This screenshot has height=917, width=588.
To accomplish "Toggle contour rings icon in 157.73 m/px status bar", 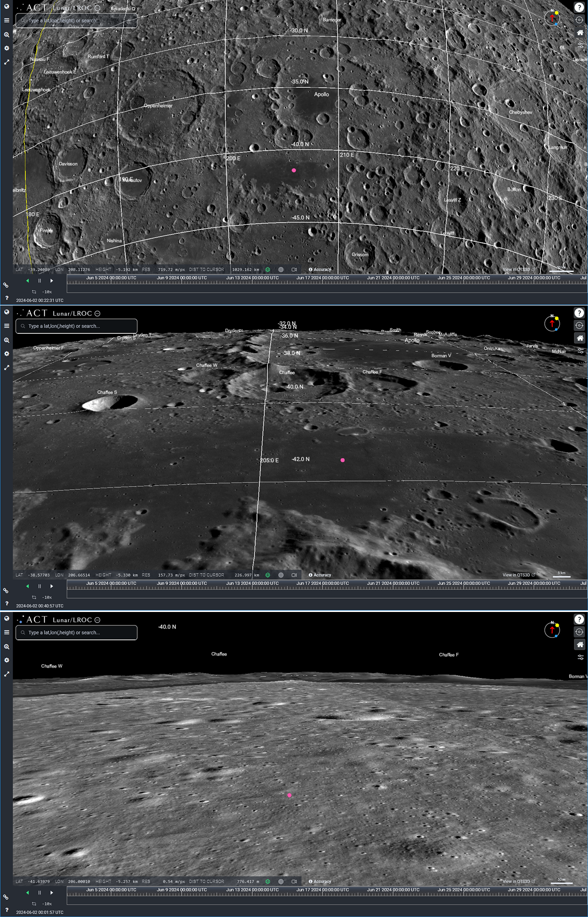I will [x=281, y=575].
